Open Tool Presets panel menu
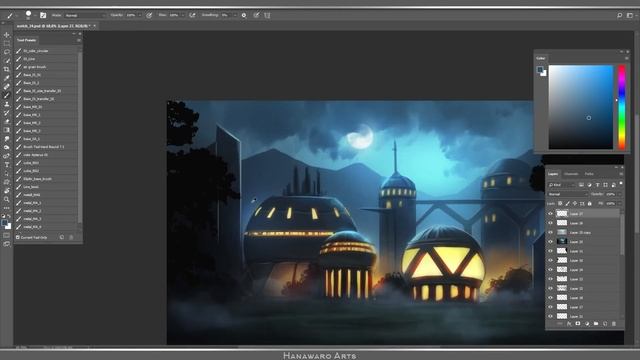The image size is (640, 360). [79, 40]
